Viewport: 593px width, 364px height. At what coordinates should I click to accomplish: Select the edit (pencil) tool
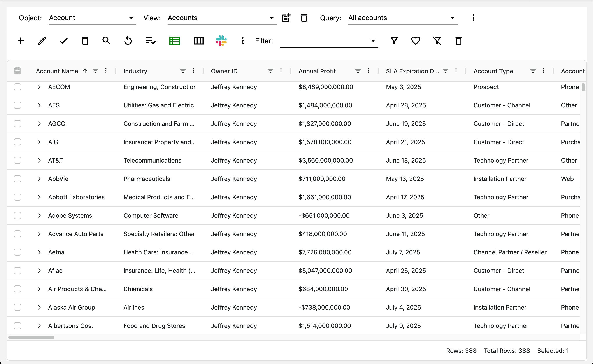pyautogui.click(x=42, y=41)
